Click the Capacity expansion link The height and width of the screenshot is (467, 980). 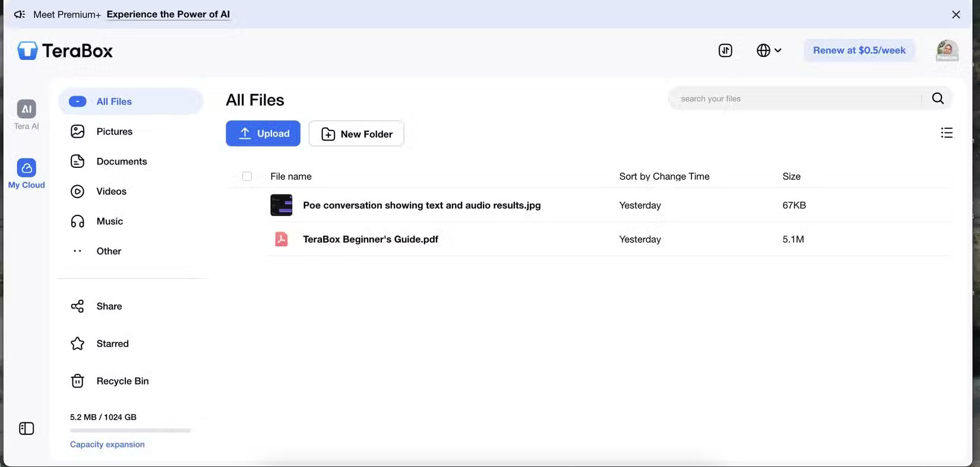pyautogui.click(x=107, y=444)
